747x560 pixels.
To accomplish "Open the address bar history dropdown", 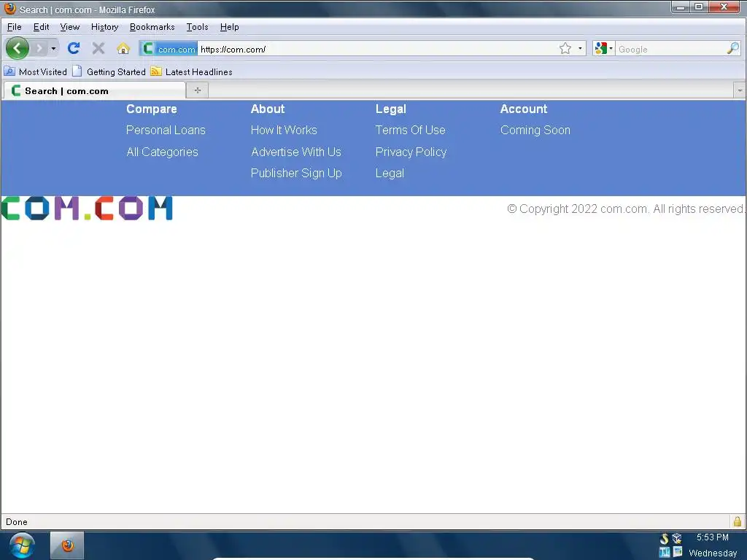I will tap(580, 49).
